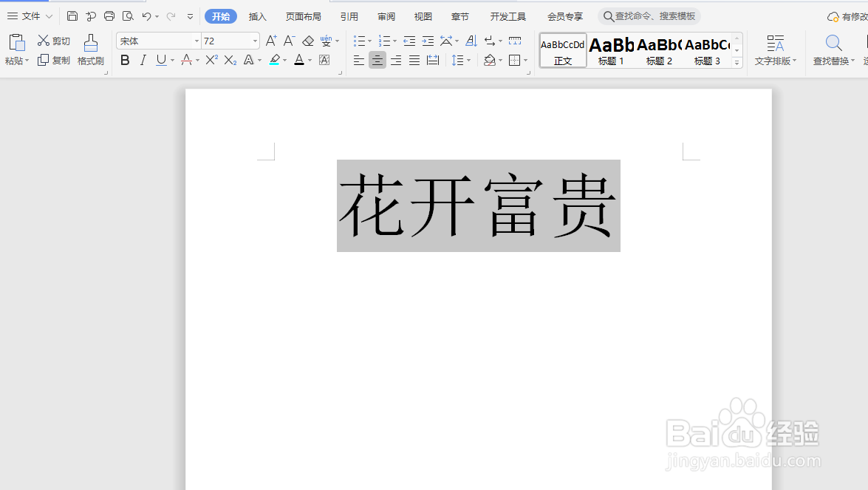The image size is (868, 490).
Task: Open the font size dropdown 72
Action: (255, 41)
